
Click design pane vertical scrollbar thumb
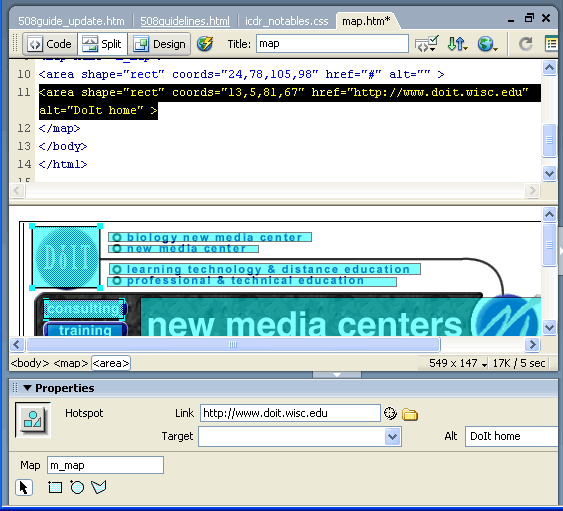(x=549, y=245)
